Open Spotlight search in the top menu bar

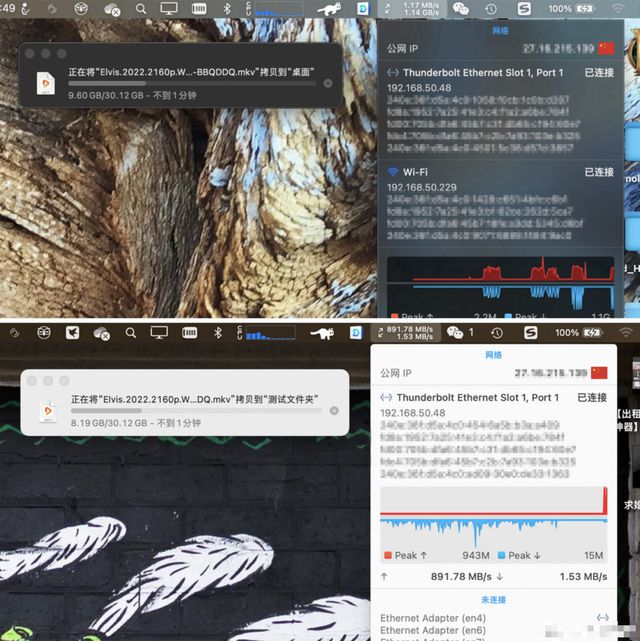141,9
